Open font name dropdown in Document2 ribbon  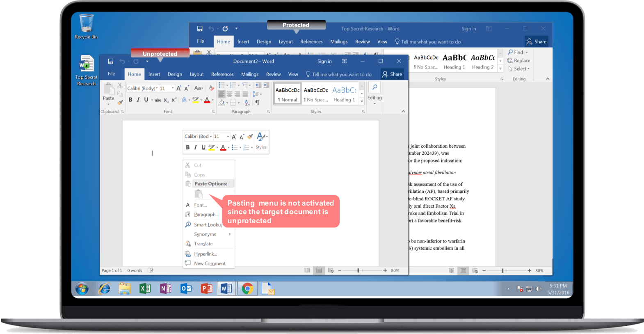157,88
